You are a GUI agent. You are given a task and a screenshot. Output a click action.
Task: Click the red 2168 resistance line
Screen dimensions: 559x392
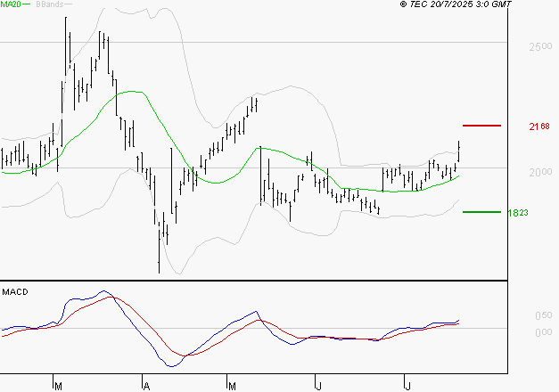[481, 126]
